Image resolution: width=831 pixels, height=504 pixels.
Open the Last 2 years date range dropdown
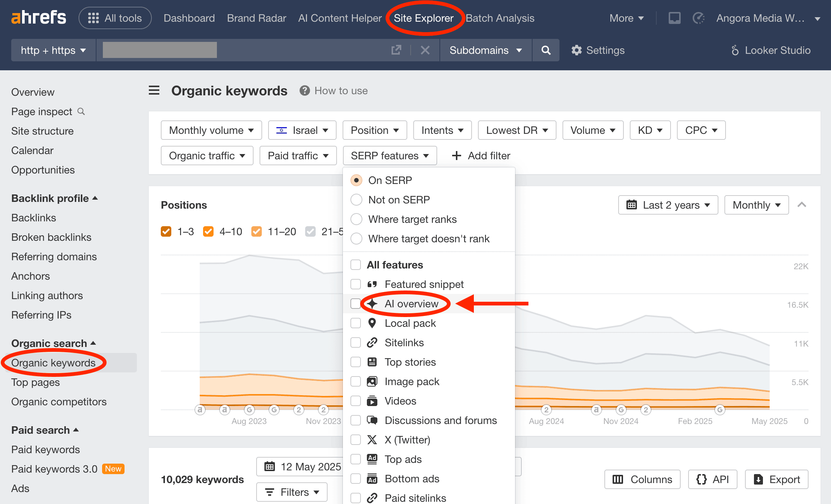(x=668, y=205)
